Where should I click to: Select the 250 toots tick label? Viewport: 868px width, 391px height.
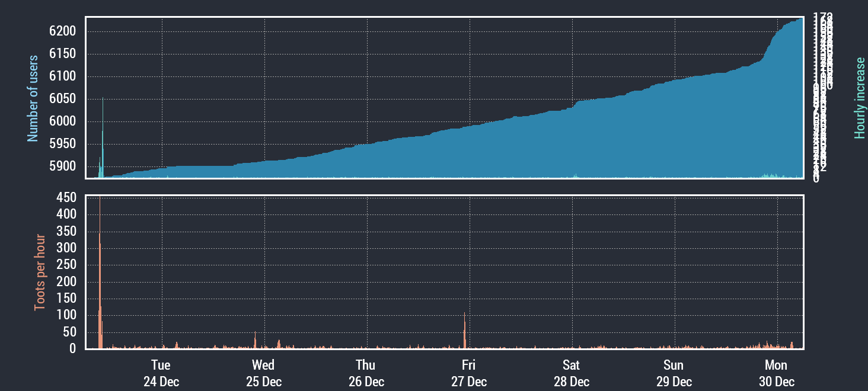66,265
